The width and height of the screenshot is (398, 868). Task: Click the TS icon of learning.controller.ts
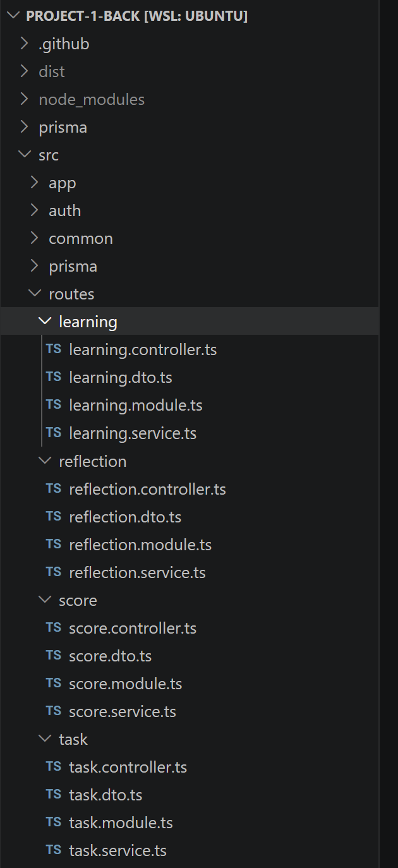54,349
